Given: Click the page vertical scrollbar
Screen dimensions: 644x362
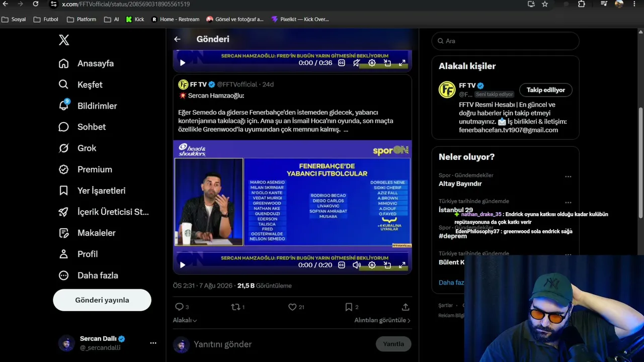Looking at the screenshot, I should pyautogui.click(x=640, y=163).
